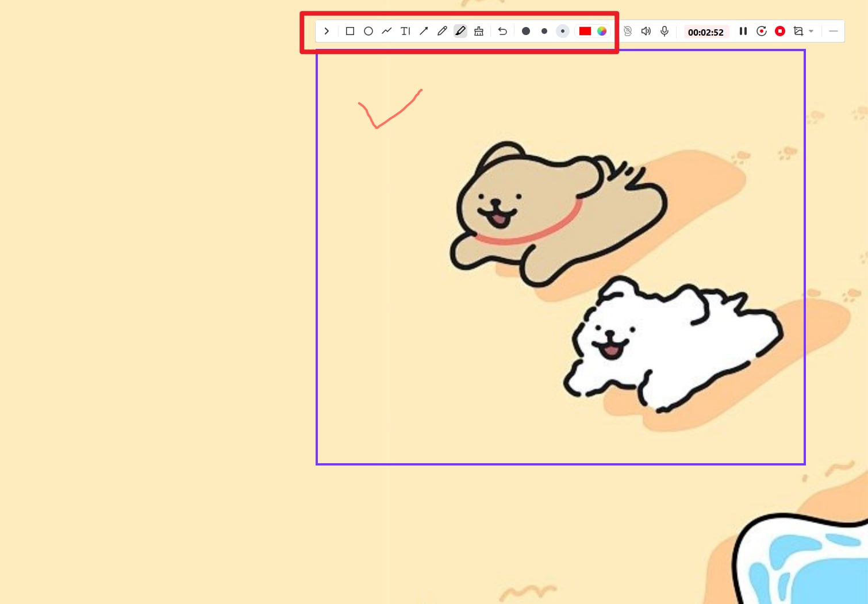Undo the last annotation
Image resolution: width=868 pixels, height=604 pixels.
click(502, 31)
